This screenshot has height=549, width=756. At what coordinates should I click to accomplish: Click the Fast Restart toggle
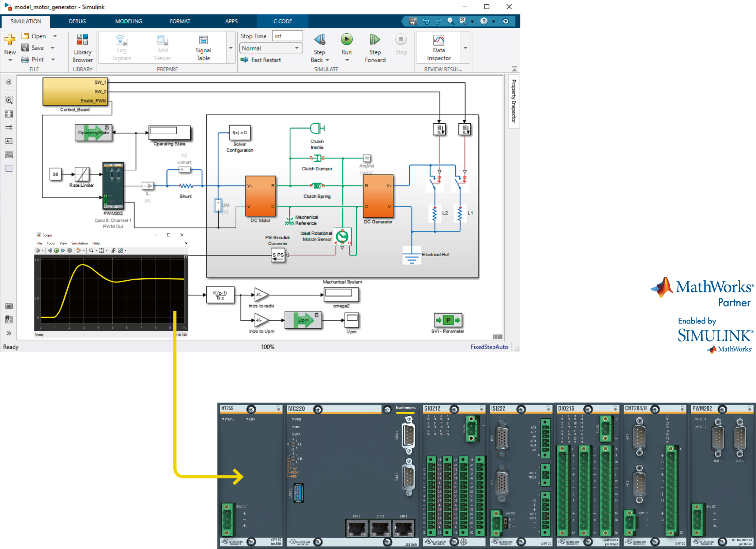point(261,60)
